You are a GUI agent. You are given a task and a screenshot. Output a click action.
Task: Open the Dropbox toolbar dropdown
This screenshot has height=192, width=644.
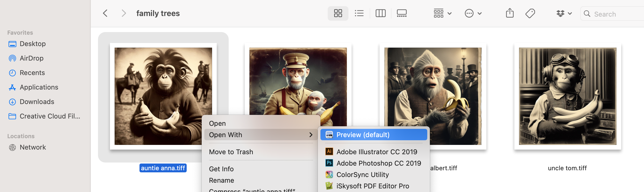(564, 13)
